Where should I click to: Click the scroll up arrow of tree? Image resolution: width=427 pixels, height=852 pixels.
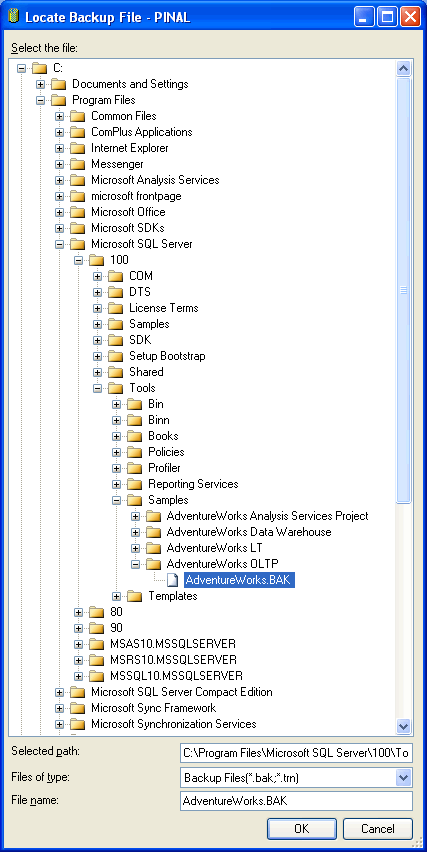tap(404, 68)
